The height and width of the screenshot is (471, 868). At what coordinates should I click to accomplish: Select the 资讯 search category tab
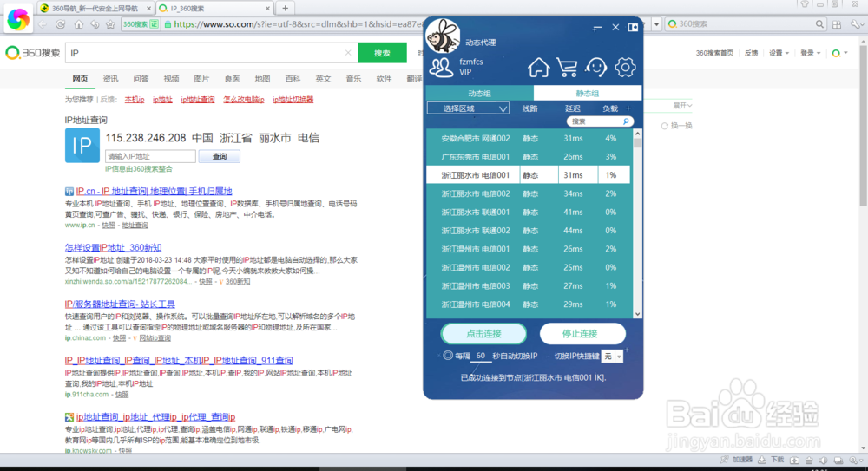(110, 79)
